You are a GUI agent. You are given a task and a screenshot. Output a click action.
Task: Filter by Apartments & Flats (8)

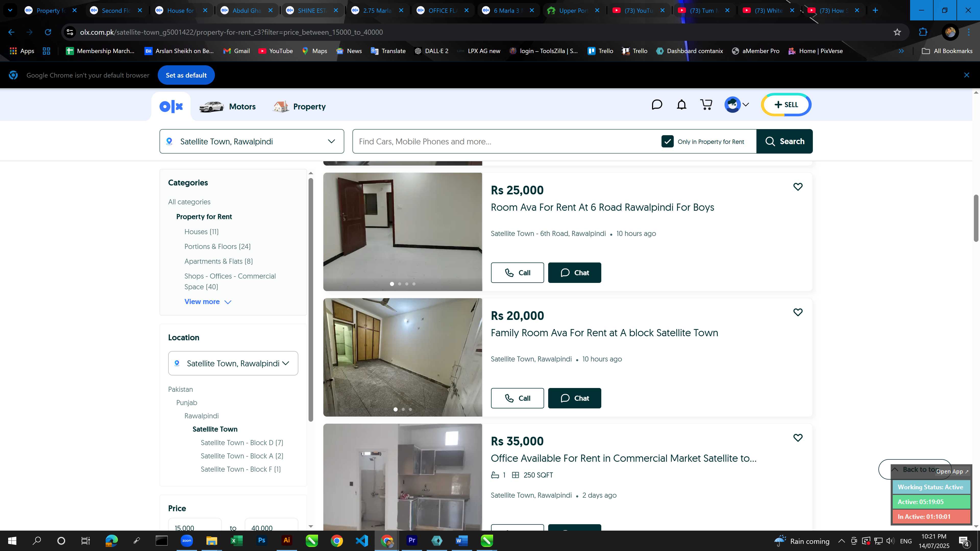218,261
